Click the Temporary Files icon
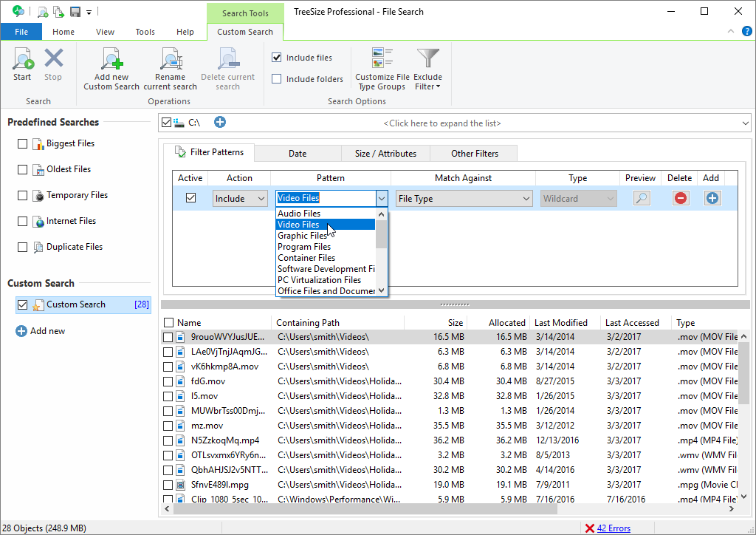The height and width of the screenshot is (535, 756). tap(38, 195)
